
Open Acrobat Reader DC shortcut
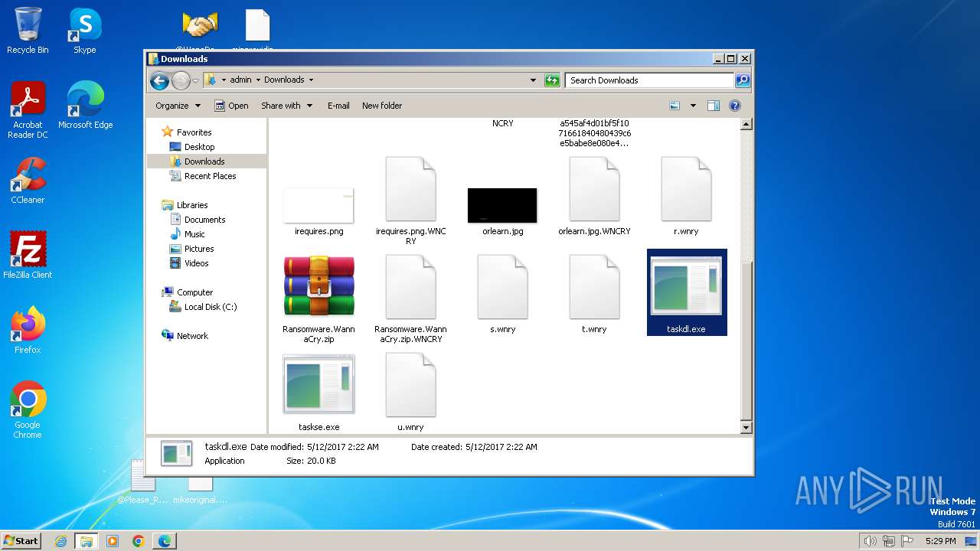[28, 110]
